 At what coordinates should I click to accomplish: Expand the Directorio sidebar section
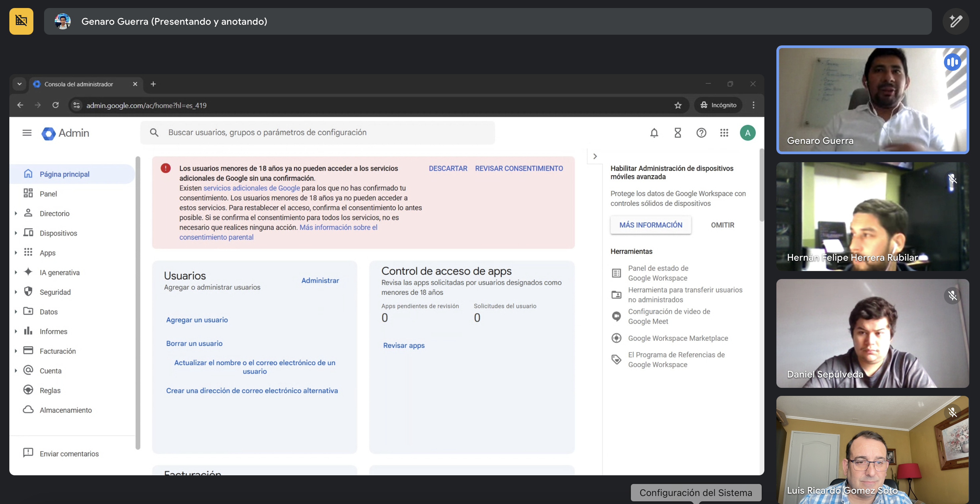click(x=16, y=213)
